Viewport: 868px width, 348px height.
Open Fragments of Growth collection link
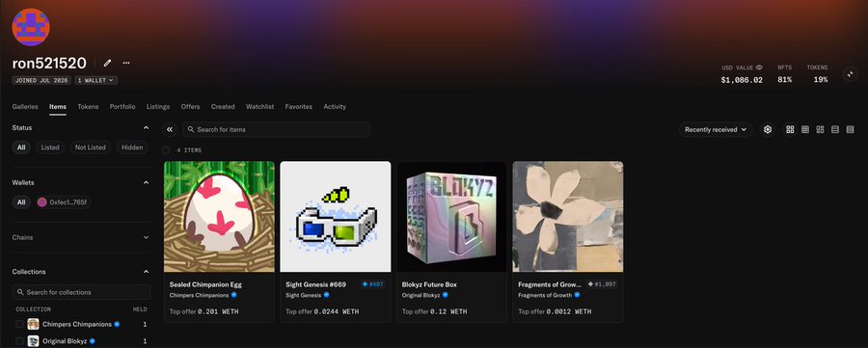pos(545,295)
